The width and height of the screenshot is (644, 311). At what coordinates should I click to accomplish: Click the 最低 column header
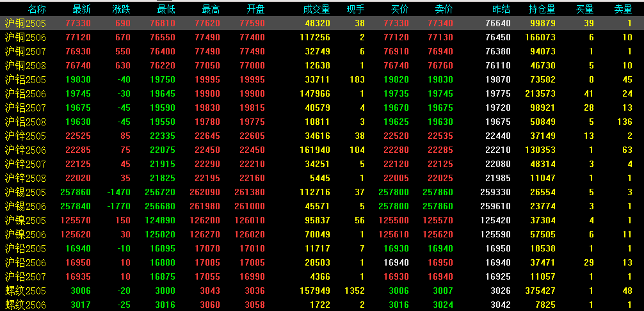point(166,9)
